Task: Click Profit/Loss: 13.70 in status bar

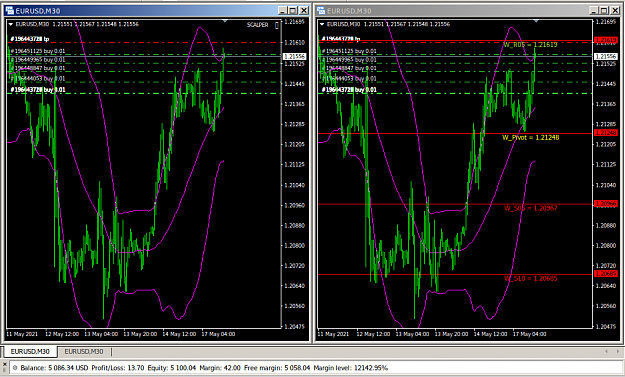Action: [x=118, y=368]
